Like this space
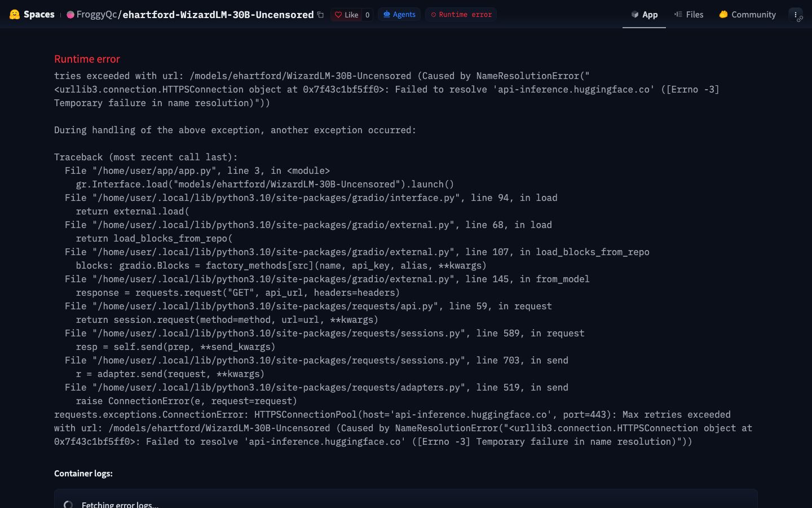Image resolution: width=812 pixels, height=508 pixels. coord(346,15)
